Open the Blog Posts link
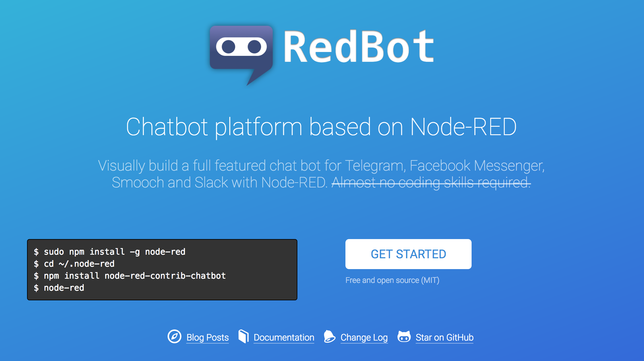 point(208,338)
